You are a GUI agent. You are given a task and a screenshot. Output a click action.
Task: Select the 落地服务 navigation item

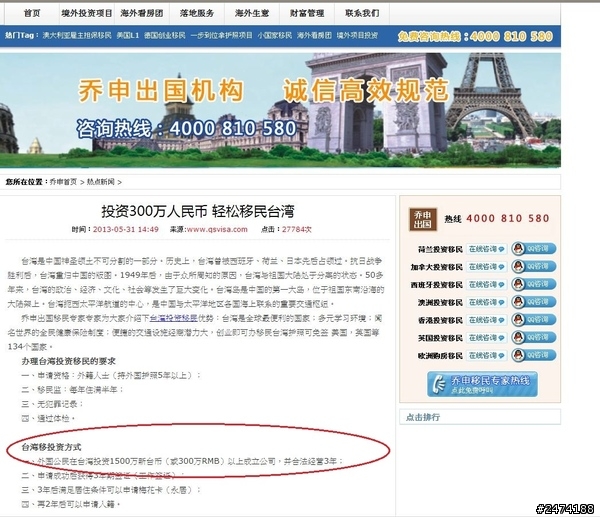click(197, 13)
